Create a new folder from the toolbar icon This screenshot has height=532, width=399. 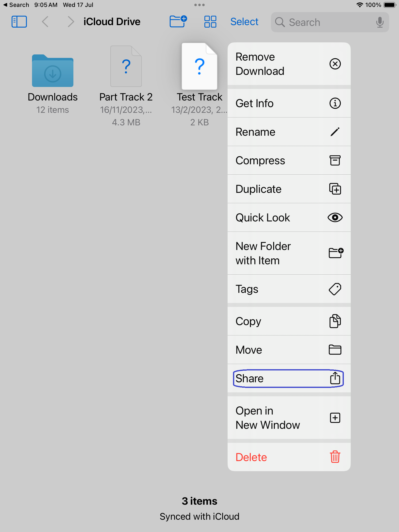tap(178, 22)
